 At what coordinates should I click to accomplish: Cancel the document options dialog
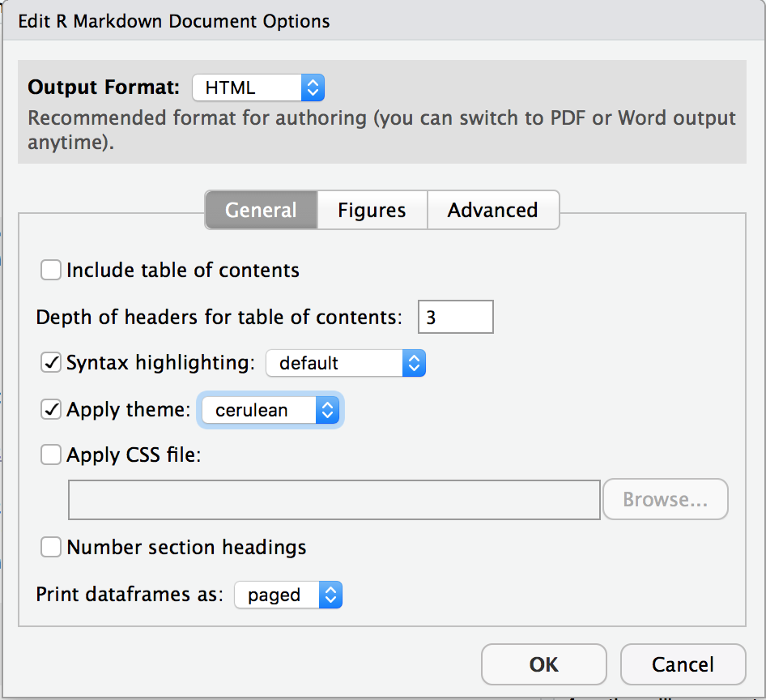(683, 664)
